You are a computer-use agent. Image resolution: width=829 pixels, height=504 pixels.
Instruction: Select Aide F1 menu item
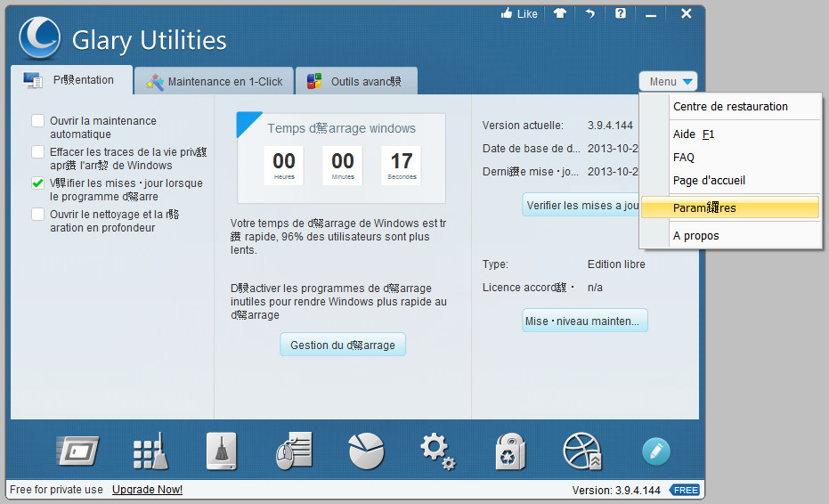click(730, 134)
